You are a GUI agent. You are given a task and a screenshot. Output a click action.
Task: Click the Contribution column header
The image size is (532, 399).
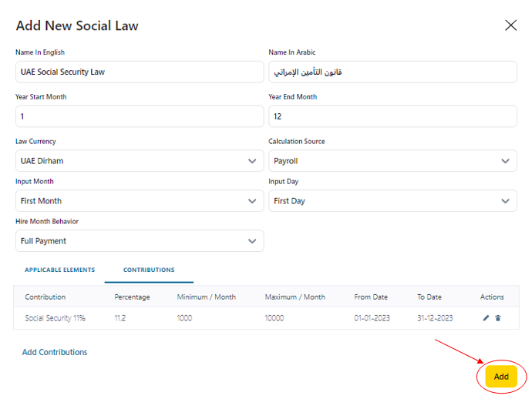[x=45, y=297]
